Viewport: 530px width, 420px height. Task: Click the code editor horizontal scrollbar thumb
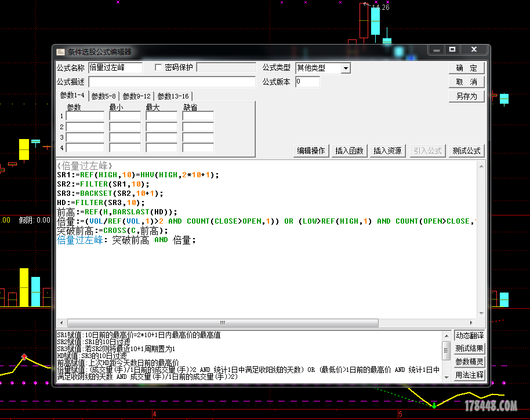pyautogui.click(x=223, y=323)
